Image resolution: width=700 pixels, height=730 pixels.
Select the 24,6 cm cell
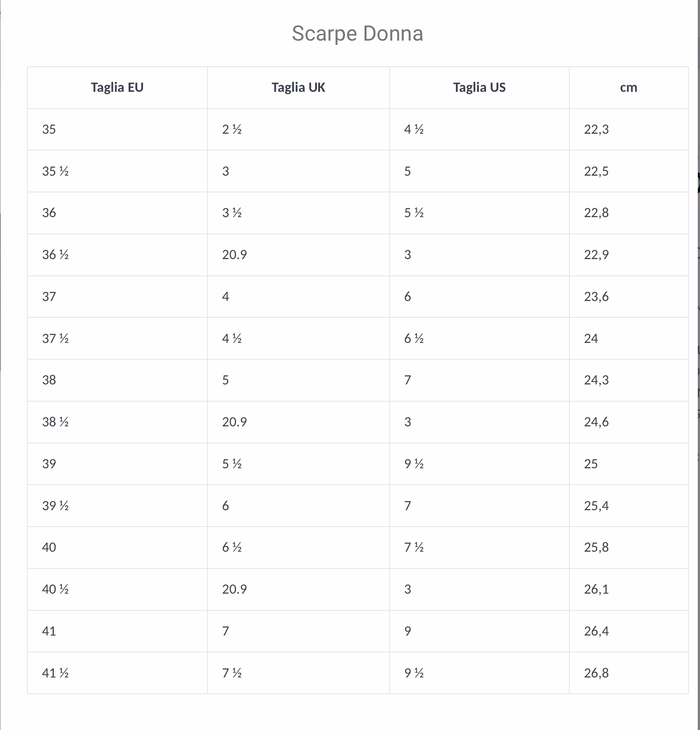[x=596, y=422]
